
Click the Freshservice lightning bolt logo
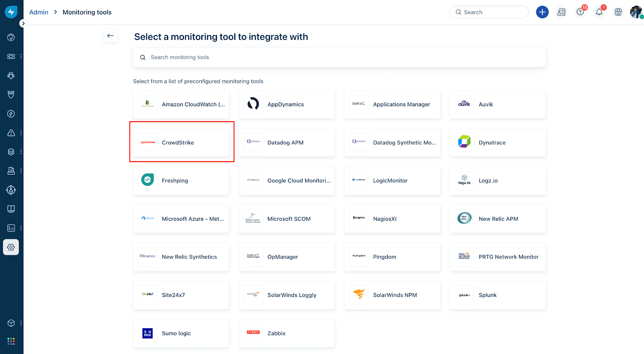[11, 12]
